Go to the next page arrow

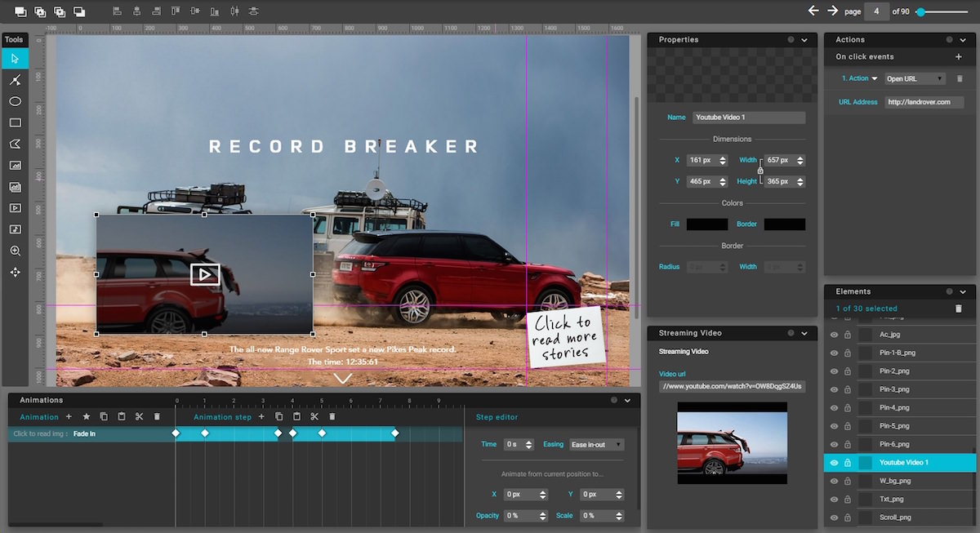[833, 11]
